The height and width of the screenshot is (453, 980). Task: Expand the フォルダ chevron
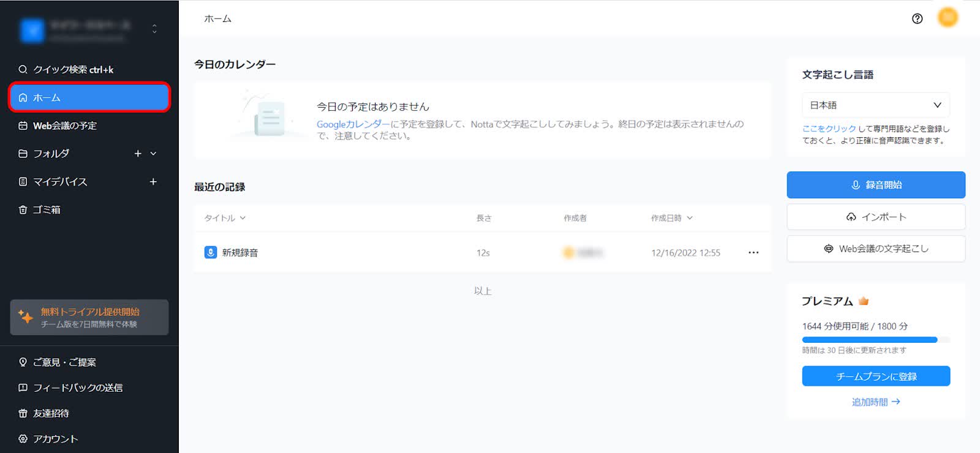153,154
